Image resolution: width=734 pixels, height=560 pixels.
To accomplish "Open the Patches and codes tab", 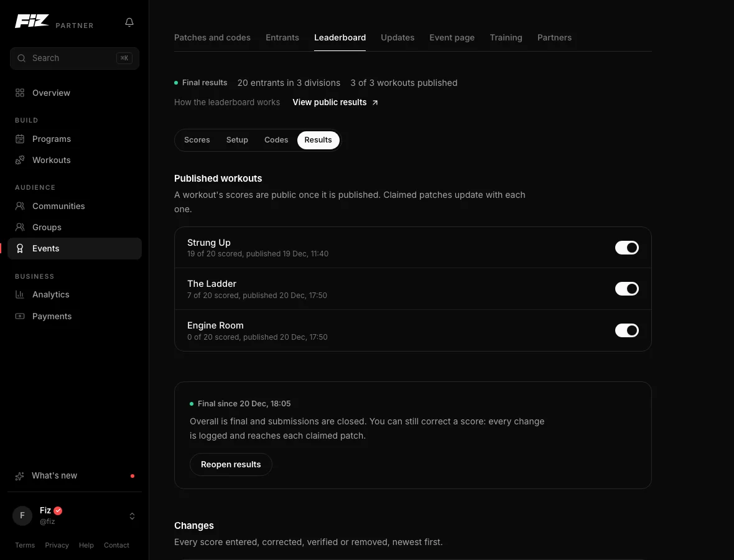I will pos(212,37).
